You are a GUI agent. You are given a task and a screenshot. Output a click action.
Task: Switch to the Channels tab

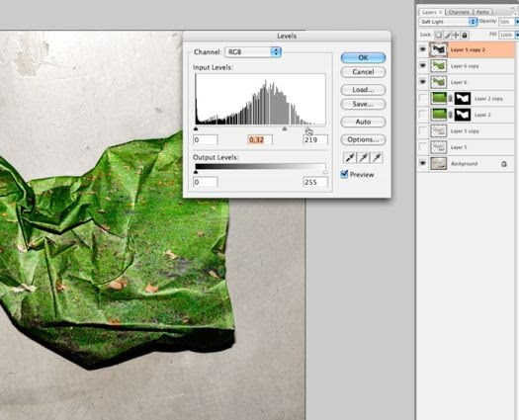459,12
